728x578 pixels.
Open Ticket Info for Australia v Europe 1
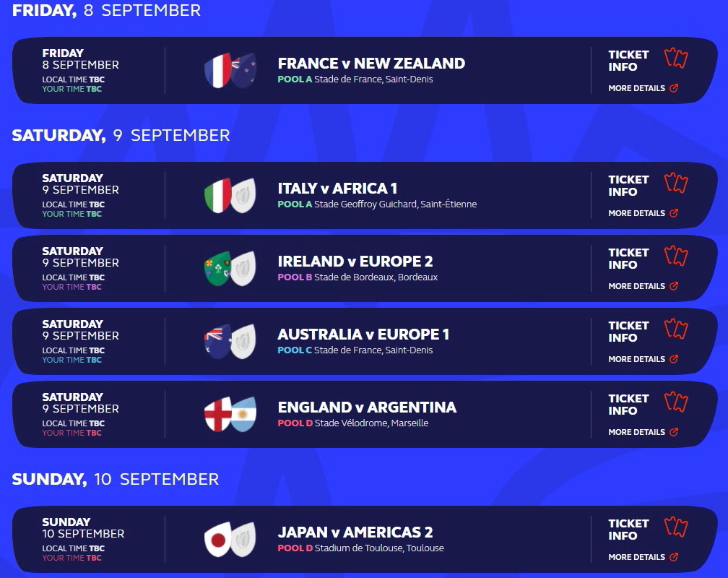point(628,332)
